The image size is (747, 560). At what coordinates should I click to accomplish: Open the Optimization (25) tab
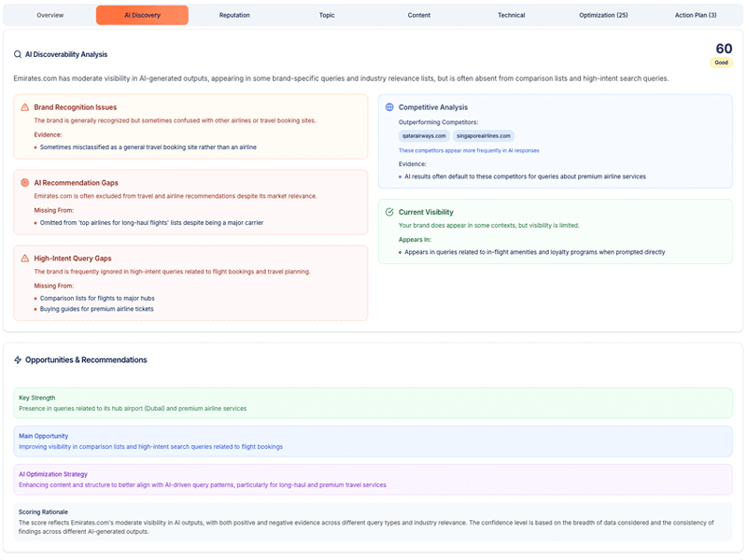tap(604, 15)
